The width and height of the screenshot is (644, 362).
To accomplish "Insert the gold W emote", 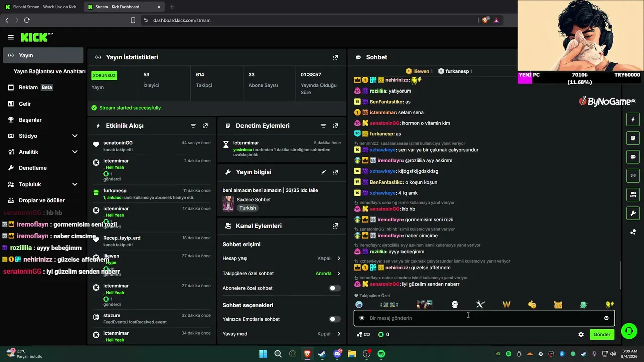I will click(x=506, y=305).
